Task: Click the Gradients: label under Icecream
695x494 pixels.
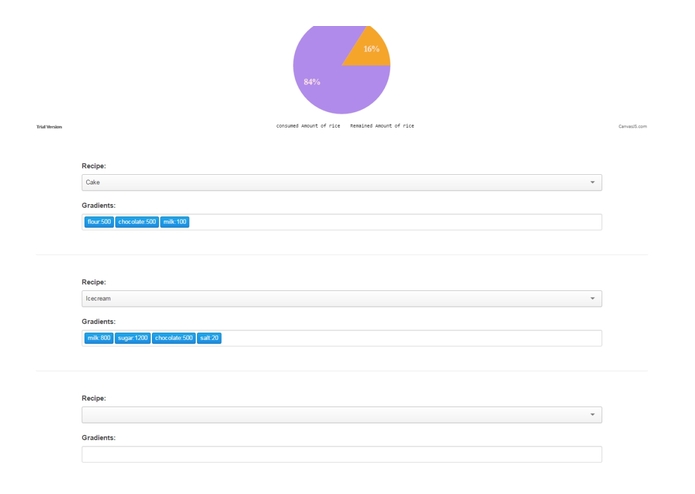Action: (x=98, y=322)
